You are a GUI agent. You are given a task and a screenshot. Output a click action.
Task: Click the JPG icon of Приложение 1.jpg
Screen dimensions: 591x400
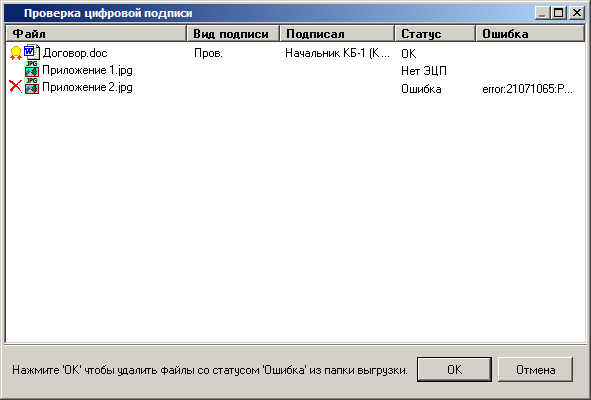coord(32,69)
